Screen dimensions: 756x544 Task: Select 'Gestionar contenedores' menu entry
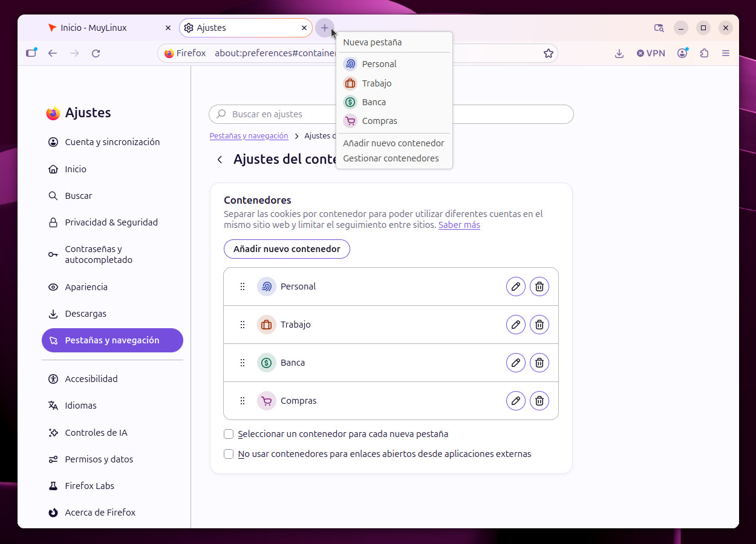click(394, 158)
